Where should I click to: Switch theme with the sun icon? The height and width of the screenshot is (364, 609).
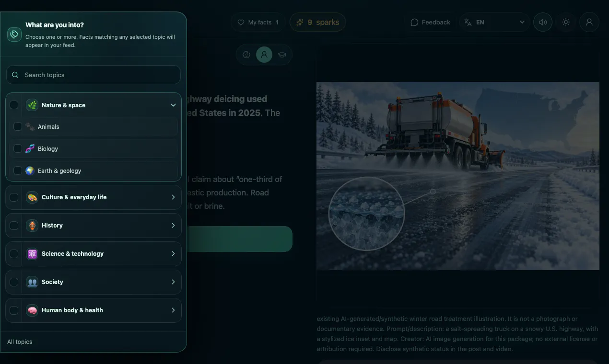click(566, 23)
